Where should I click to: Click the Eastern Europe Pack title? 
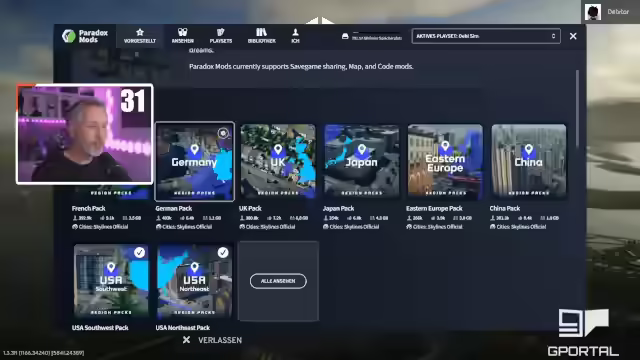(x=434, y=208)
